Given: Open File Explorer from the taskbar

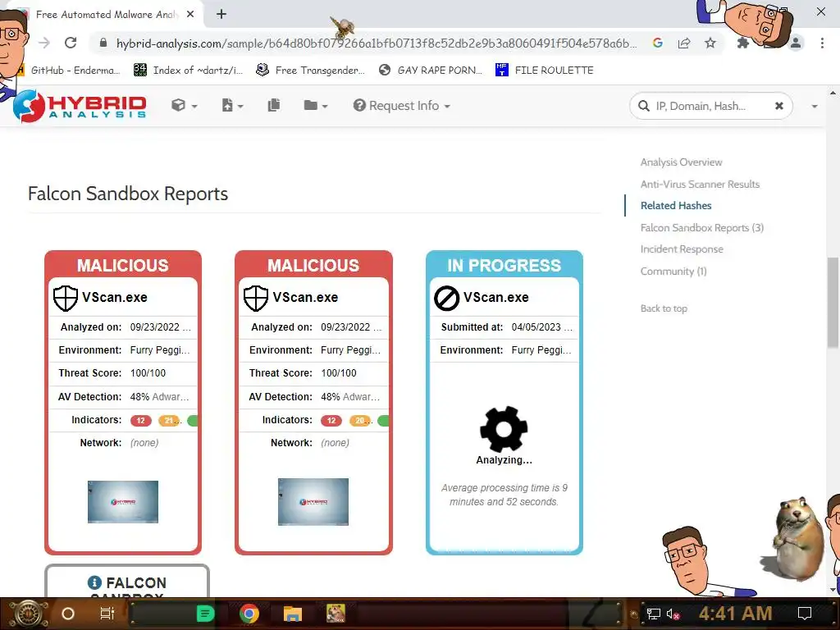Looking at the screenshot, I should 293,614.
